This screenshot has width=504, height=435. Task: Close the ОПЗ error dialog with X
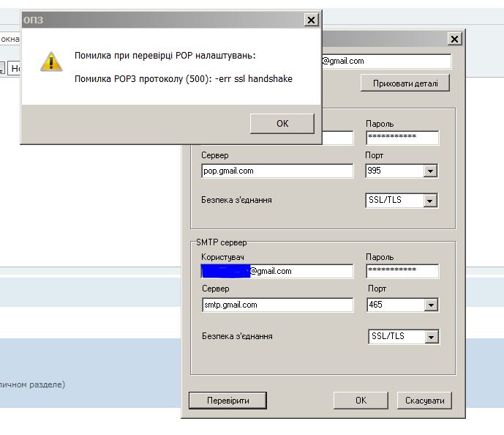[x=311, y=21]
